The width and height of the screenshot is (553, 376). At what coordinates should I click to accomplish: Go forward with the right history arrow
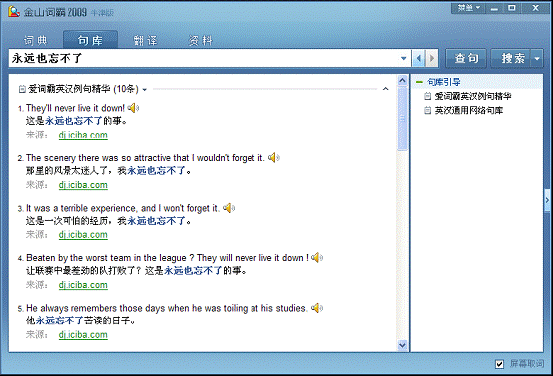(x=431, y=58)
